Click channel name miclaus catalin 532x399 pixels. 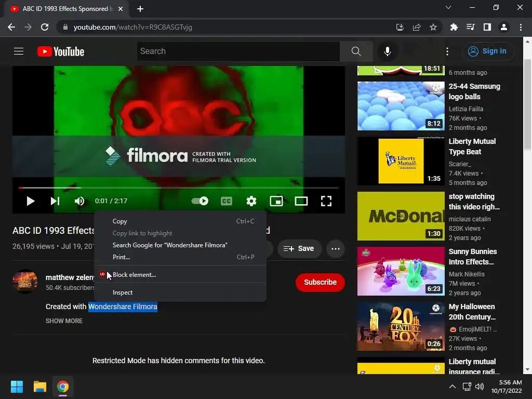click(x=470, y=219)
